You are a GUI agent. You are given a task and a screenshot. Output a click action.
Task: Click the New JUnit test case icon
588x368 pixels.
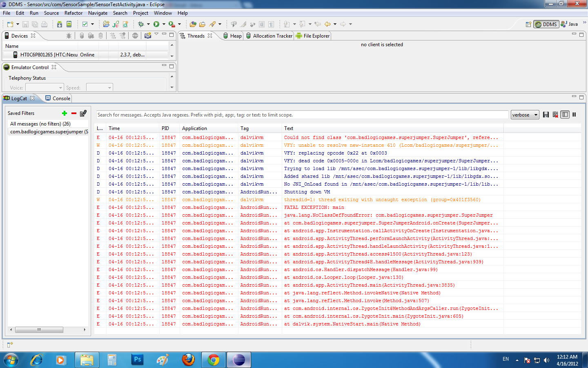tap(116, 24)
